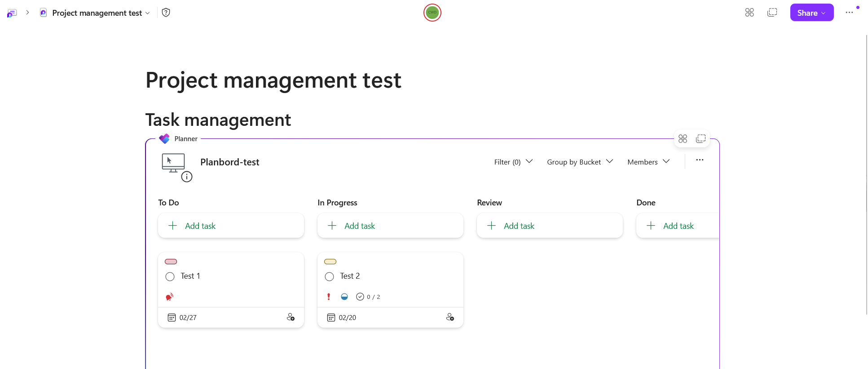Assign a person to Test 1 card
The height and width of the screenshot is (369, 868).
291,317
